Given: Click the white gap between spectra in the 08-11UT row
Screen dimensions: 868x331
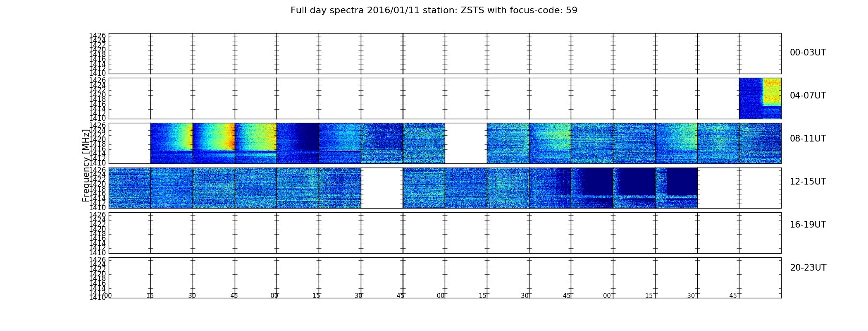Looking at the screenshot, I should point(466,143).
